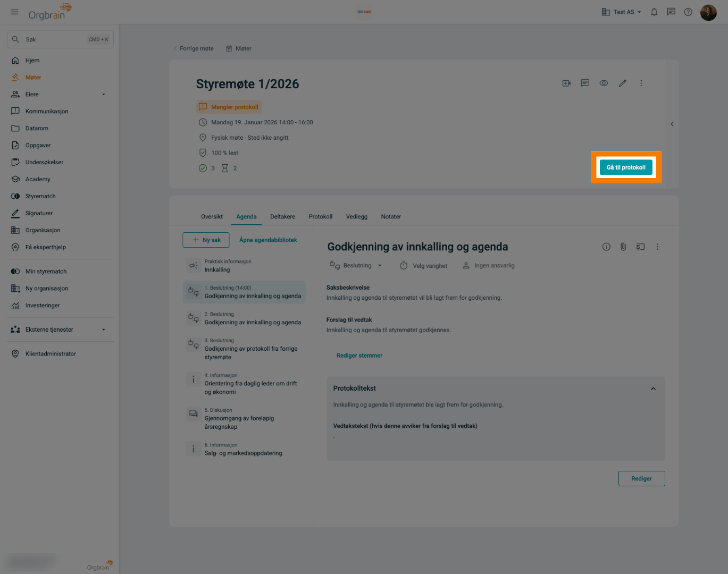
Task: Go back to Forrige møte
Action: click(193, 48)
